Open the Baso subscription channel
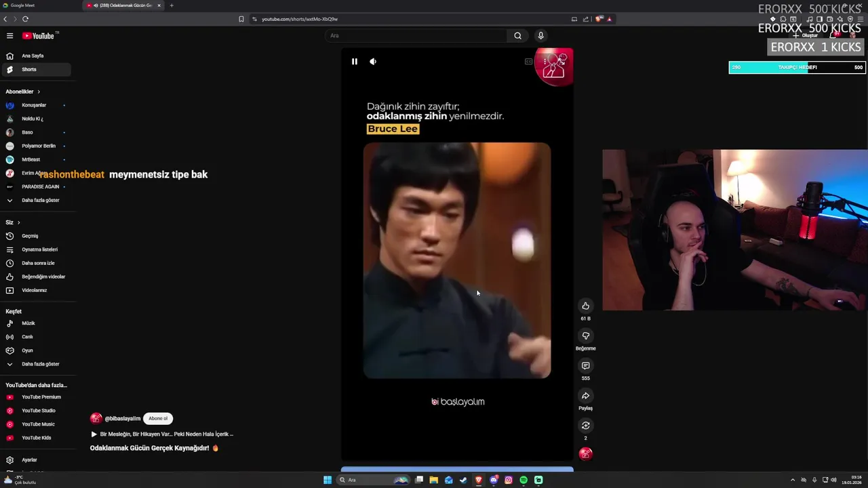This screenshot has height=488, width=868. (35, 132)
